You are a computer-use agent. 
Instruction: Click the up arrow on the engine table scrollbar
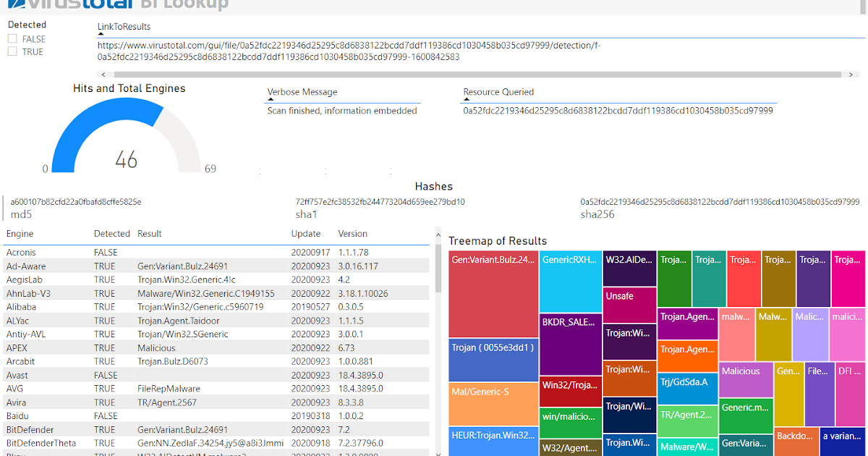pos(438,234)
